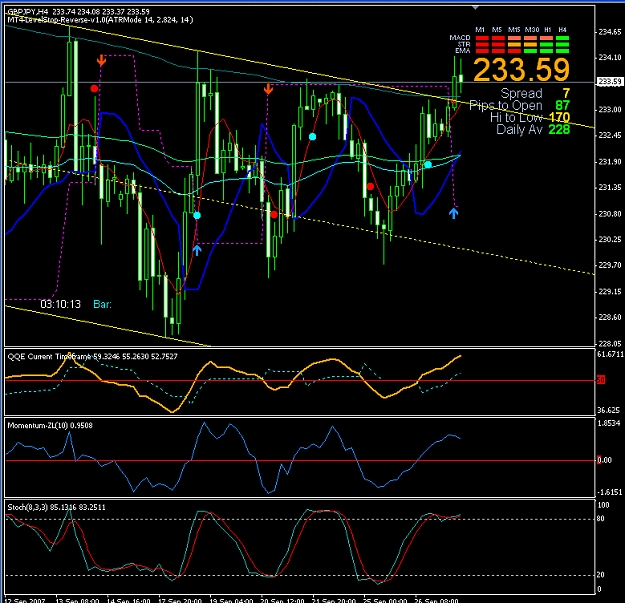The width and height of the screenshot is (625, 603).
Task: Click the H1 timeframe column header
Action: click(548, 30)
